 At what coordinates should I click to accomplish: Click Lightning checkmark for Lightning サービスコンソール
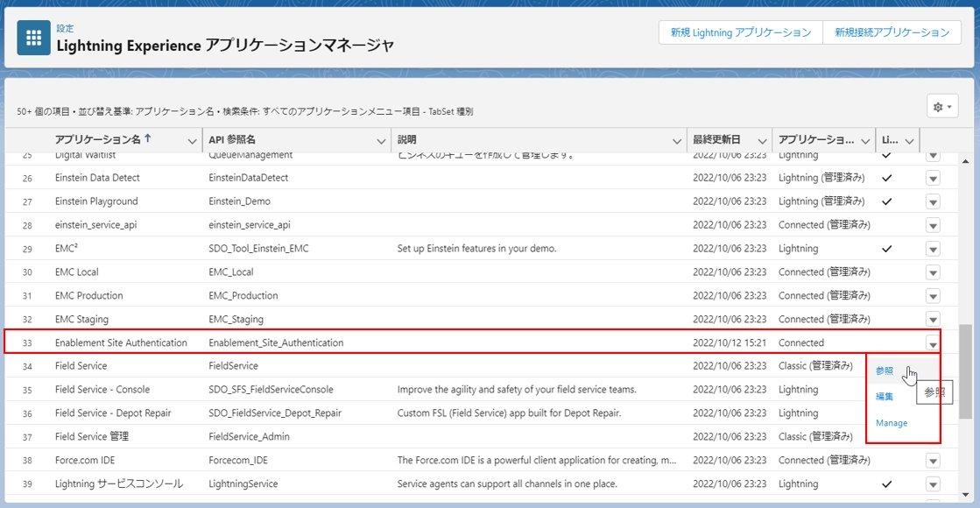tap(886, 484)
